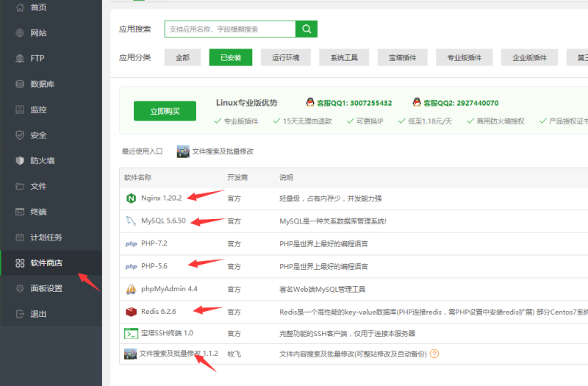The image size is (588, 386).
Task: Click the gear icon beside 面板设置
Action: [x=20, y=288]
